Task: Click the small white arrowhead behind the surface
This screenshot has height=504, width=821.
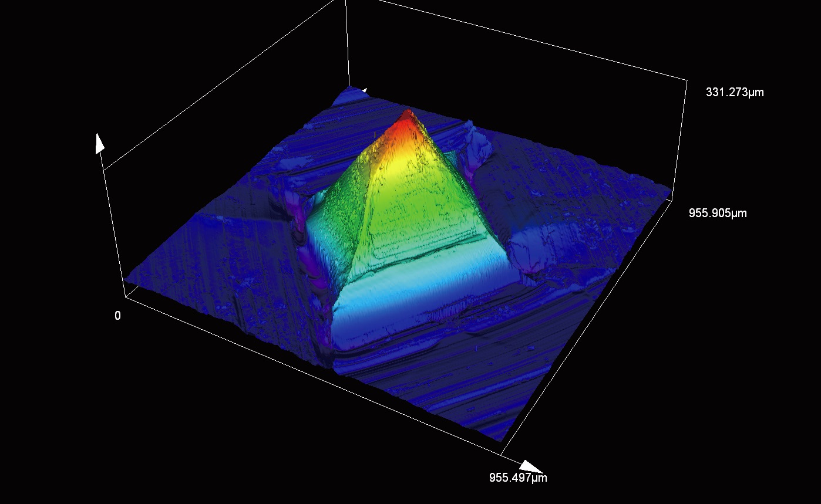Action: 365,91
